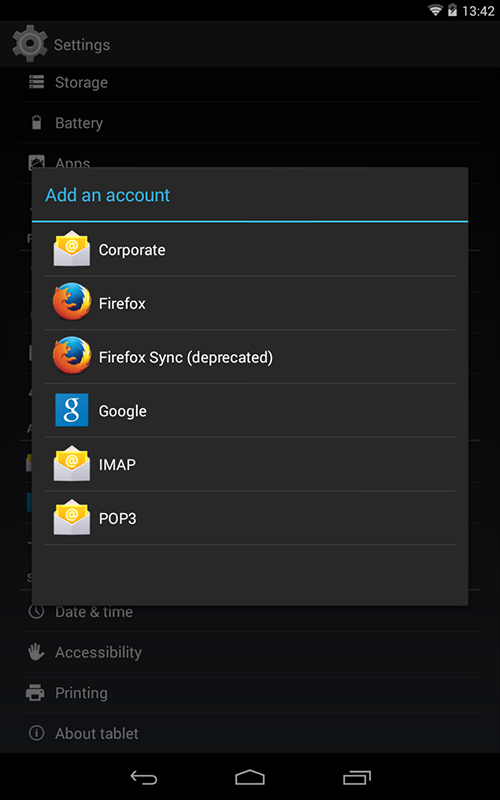Tap the battery charging status icon
Image resolution: width=500 pixels, height=800 pixels.
click(452, 10)
